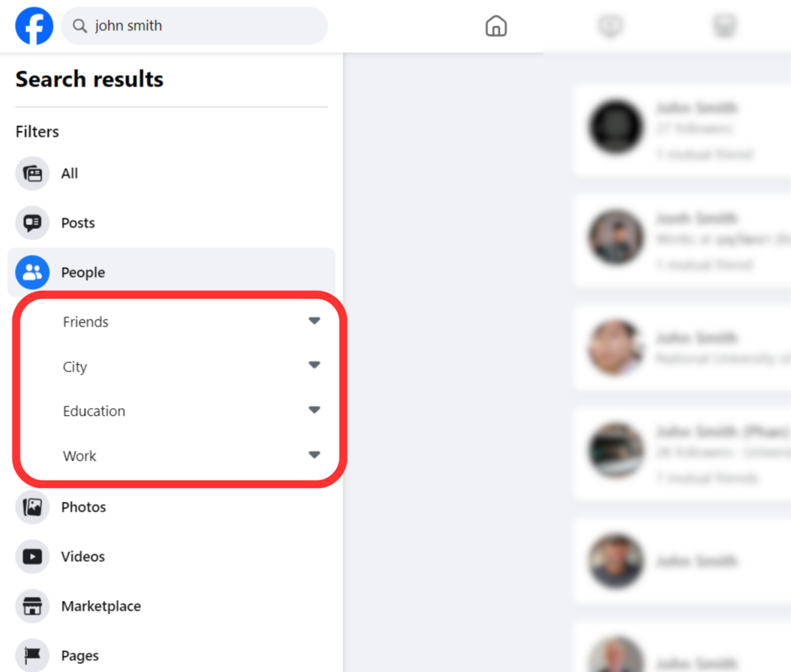
Task: Select the All filter icon
Action: (32, 174)
